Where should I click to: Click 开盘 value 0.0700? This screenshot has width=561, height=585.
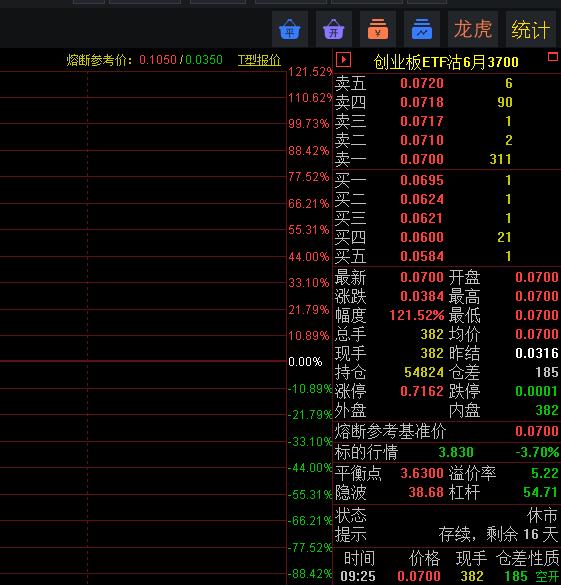(x=537, y=277)
